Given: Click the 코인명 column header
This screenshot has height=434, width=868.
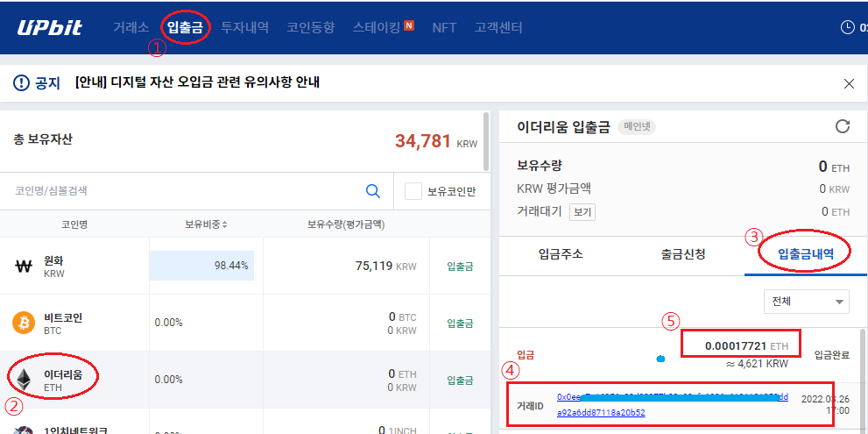Looking at the screenshot, I should (74, 224).
